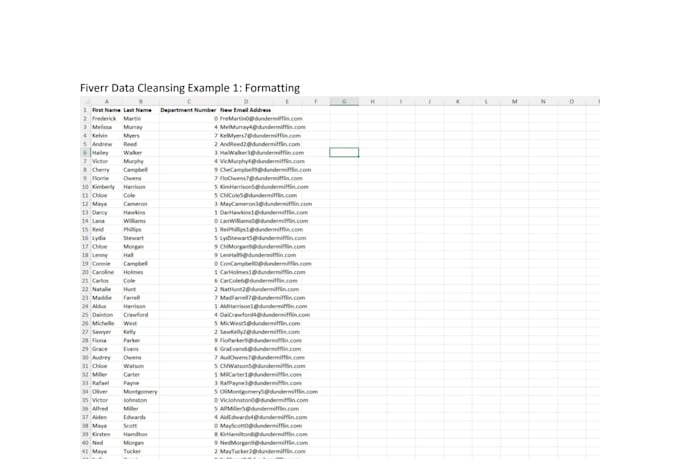Click the 'First Name' header cell

[106, 110]
